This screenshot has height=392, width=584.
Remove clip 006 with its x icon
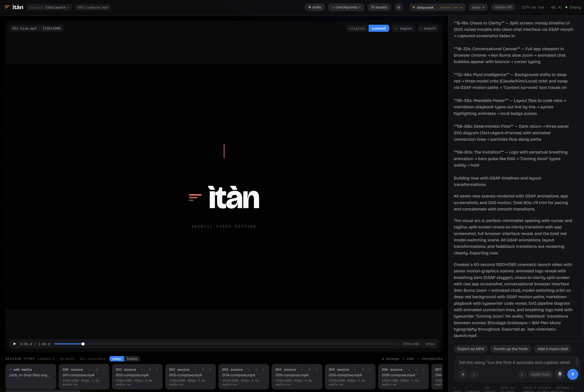point(423,370)
